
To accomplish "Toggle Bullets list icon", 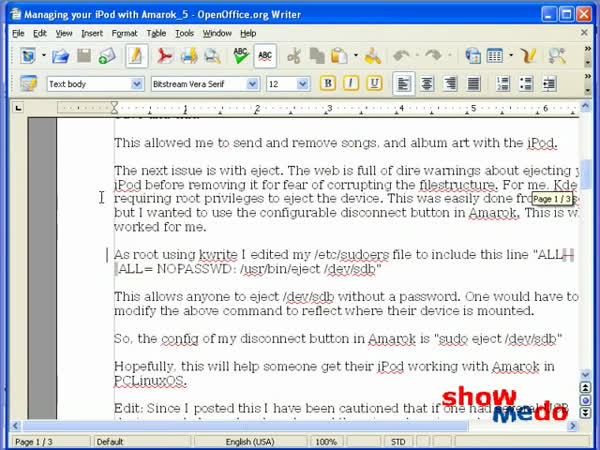I will click(x=526, y=83).
